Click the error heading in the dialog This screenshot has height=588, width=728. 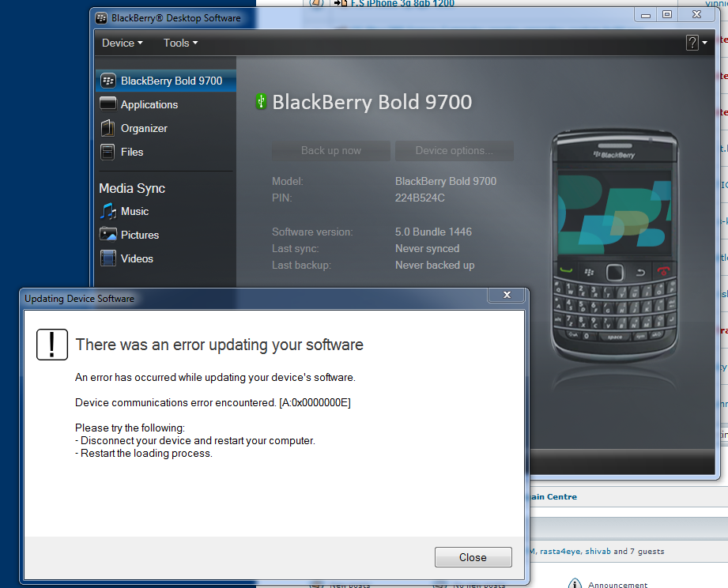pos(219,345)
